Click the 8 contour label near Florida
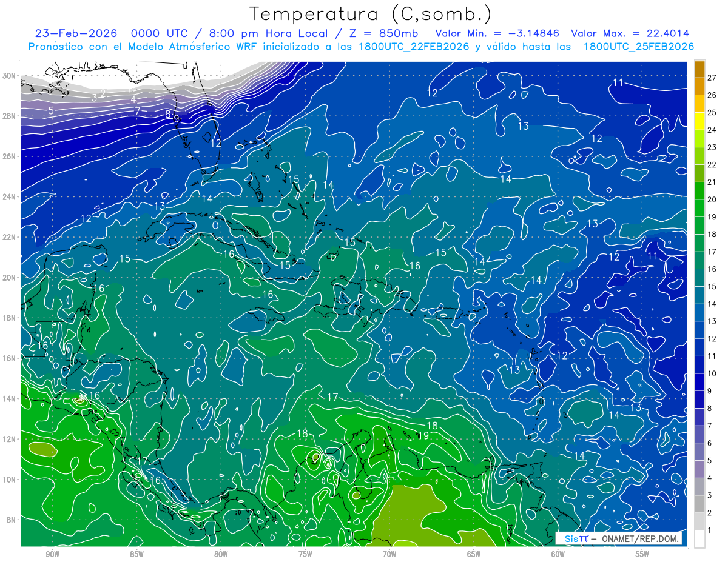This screenshot has height=562, width=728. [x=168, y=114]
